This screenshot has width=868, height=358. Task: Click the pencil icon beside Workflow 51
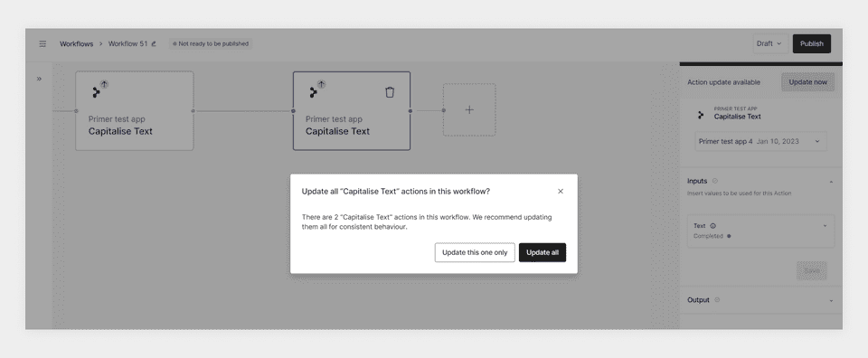[154, 43]
